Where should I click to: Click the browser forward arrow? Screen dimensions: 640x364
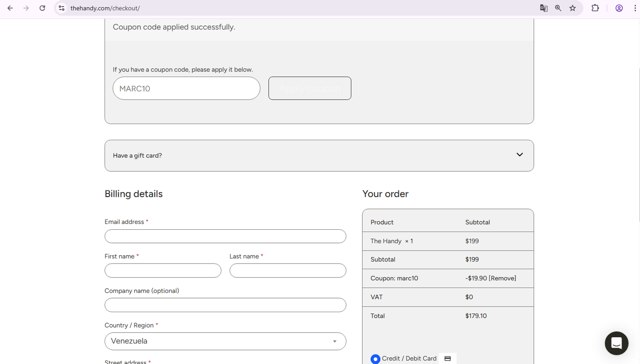pos(26,8)
